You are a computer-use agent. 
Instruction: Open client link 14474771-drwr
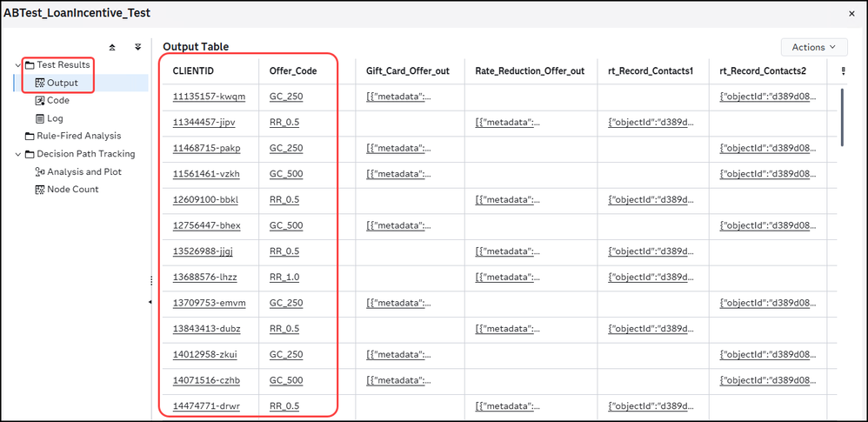[206, 406]
